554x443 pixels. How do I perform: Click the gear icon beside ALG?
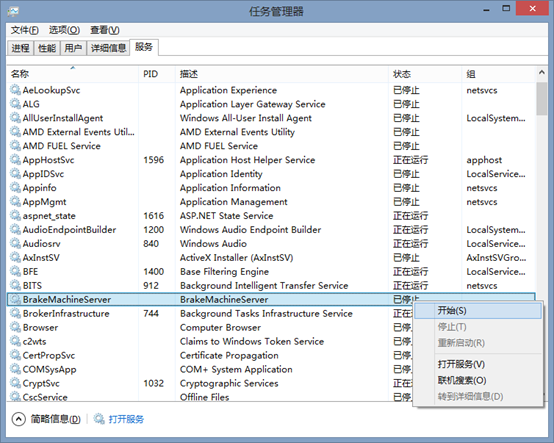coord(15,104)
